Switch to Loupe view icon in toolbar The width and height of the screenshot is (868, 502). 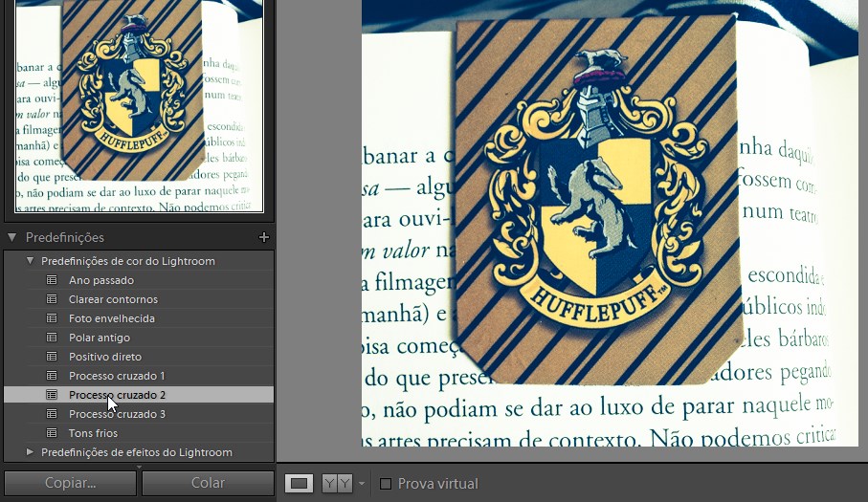pos(299,483)
